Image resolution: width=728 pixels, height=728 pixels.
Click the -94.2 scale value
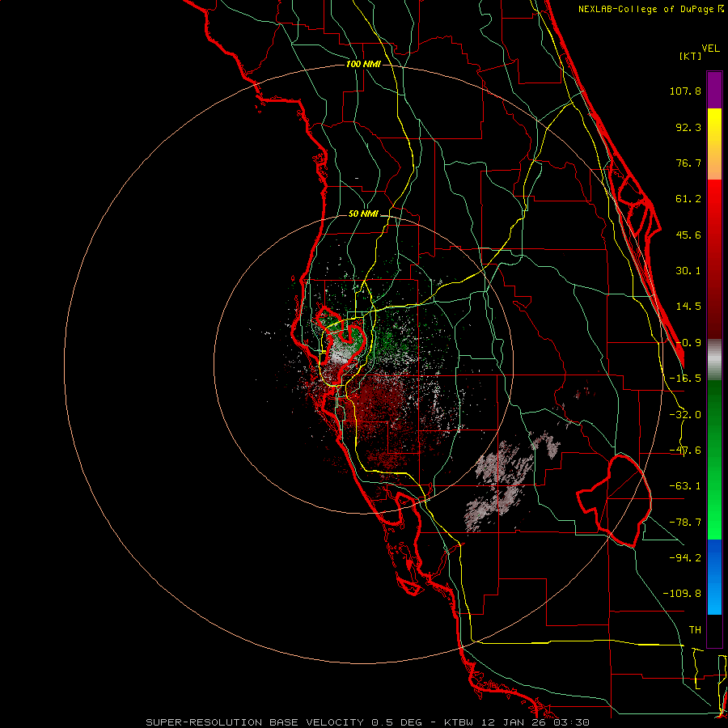(685, 557)
